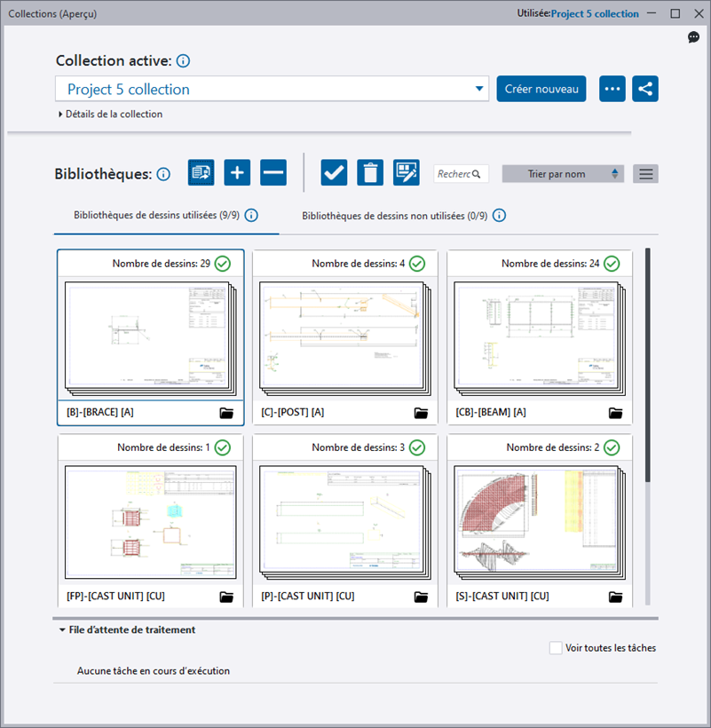Select the [S]-[CAST UNIT] drawing thumbnail
This screenshot has height=728, width=711.
[x=540, y=522]
